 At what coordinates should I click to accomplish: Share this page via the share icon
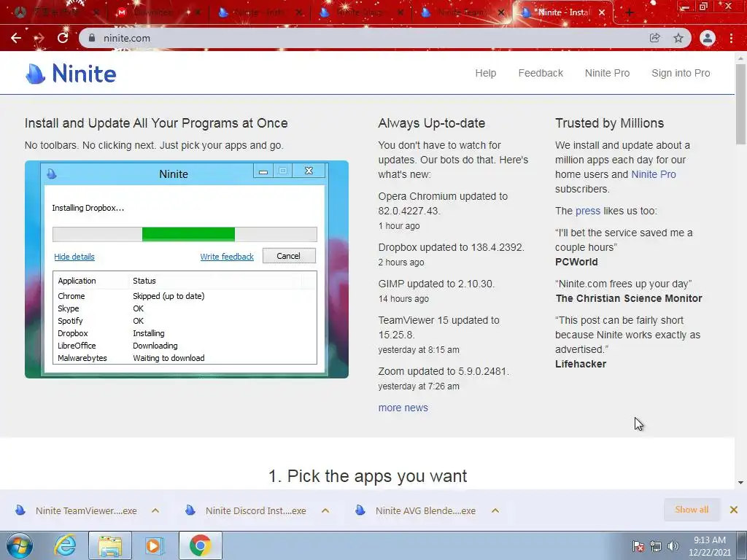(x=655, y=38)
